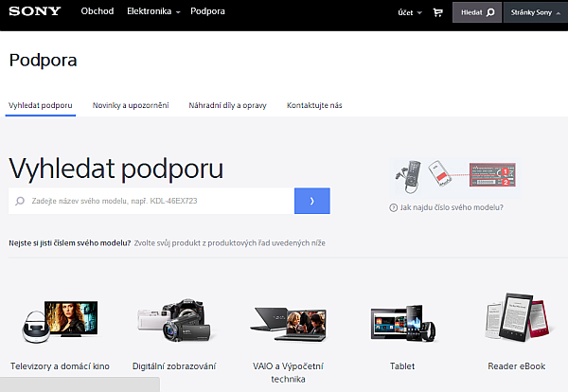Select the VAIO laptop image

pyautogui.click(x=290, y=324)
